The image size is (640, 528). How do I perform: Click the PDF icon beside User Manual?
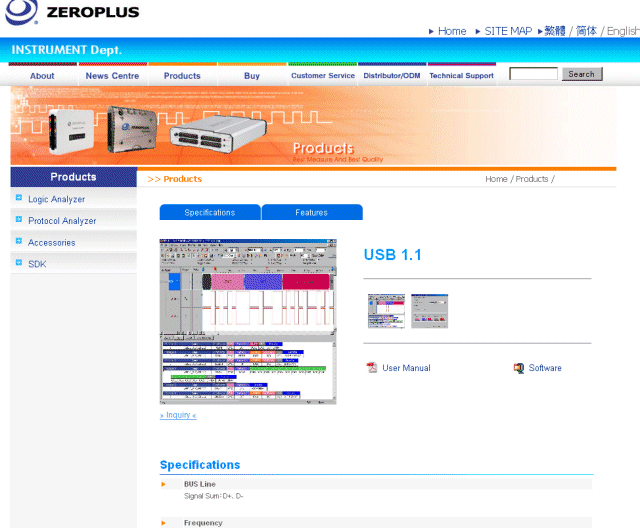pos(372,368)
